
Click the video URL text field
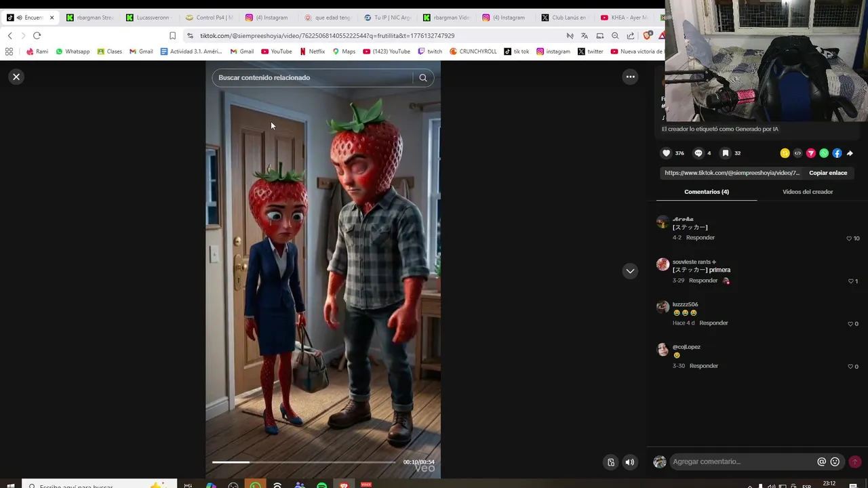(732, 173)
